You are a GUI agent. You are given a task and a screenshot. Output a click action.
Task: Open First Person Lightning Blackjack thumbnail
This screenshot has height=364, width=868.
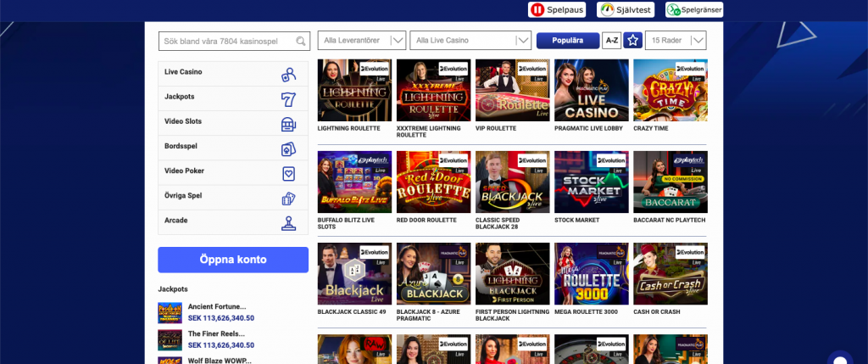click(513, 274)
